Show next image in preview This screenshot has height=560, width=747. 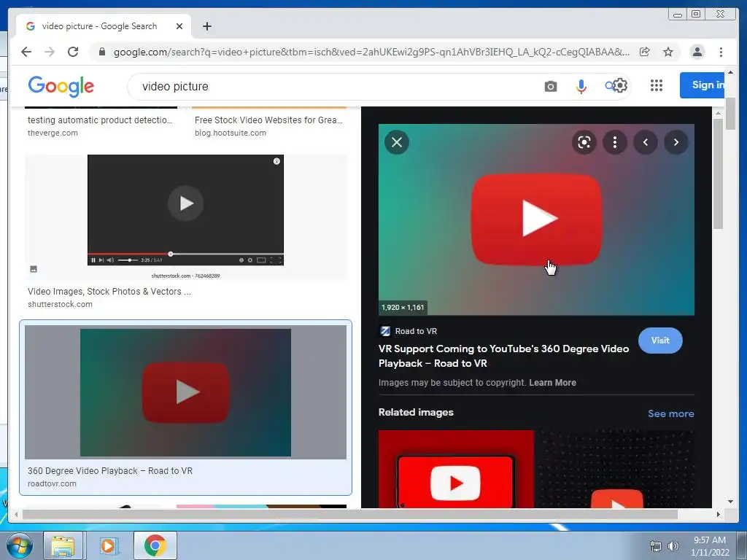[676, 142]
